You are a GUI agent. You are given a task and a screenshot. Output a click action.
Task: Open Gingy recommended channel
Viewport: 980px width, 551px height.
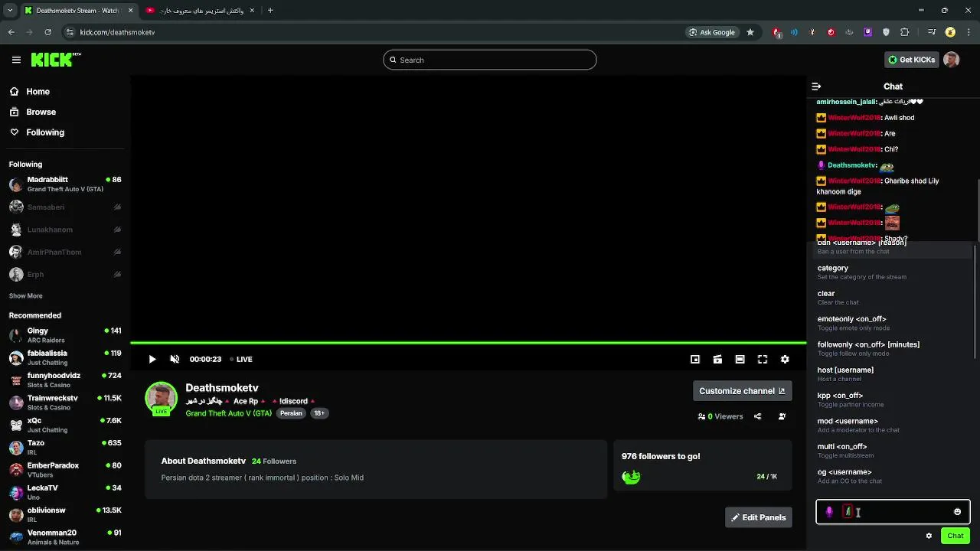(x=65, y=335)
